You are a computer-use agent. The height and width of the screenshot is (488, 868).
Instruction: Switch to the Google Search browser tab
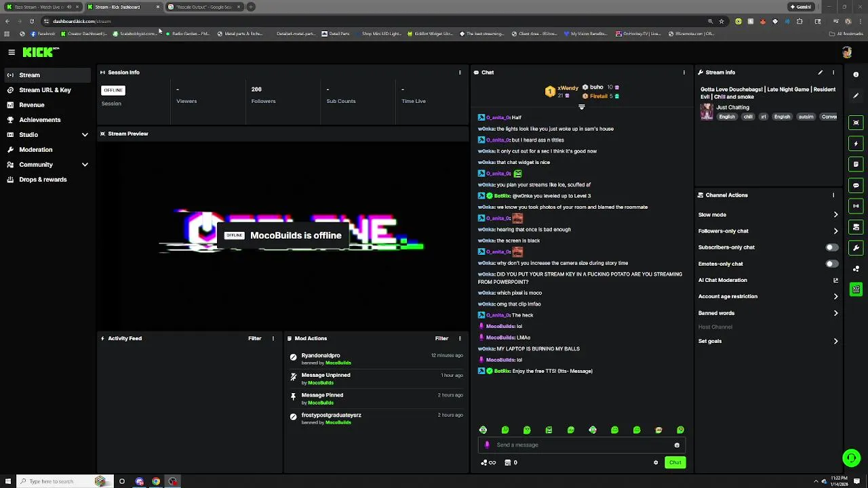(203, 7)
